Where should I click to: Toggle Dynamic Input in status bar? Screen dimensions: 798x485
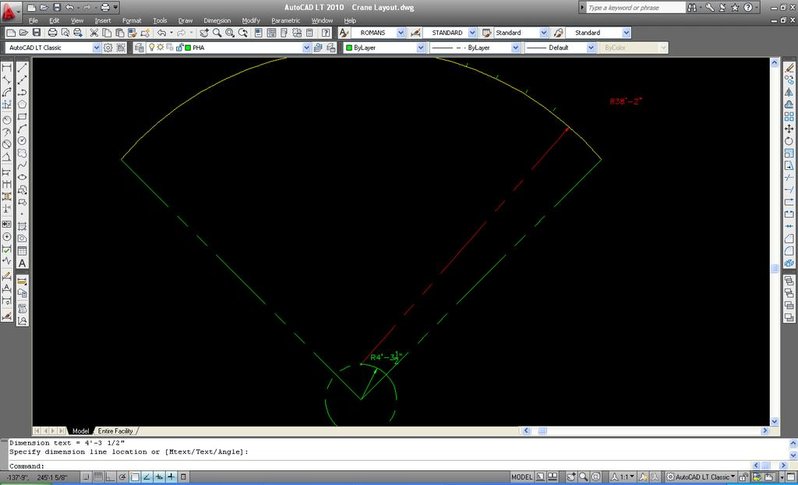(159, 477)
